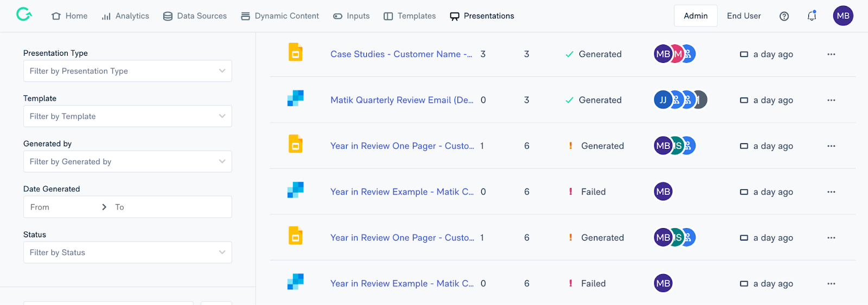Expand the Status filter chevron arrow
Image resolution: width=868 pixels, height=305 pixels.
(222, 252)
